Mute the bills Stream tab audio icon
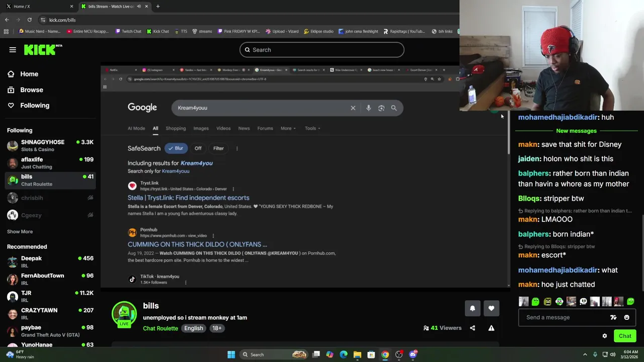Viewport: 644px width, 362px height. coord(139,7)
